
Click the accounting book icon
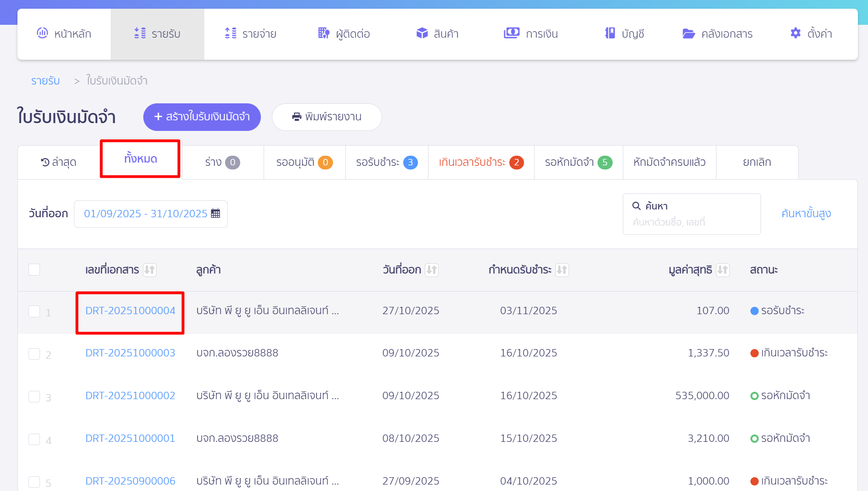pos(610,33)
